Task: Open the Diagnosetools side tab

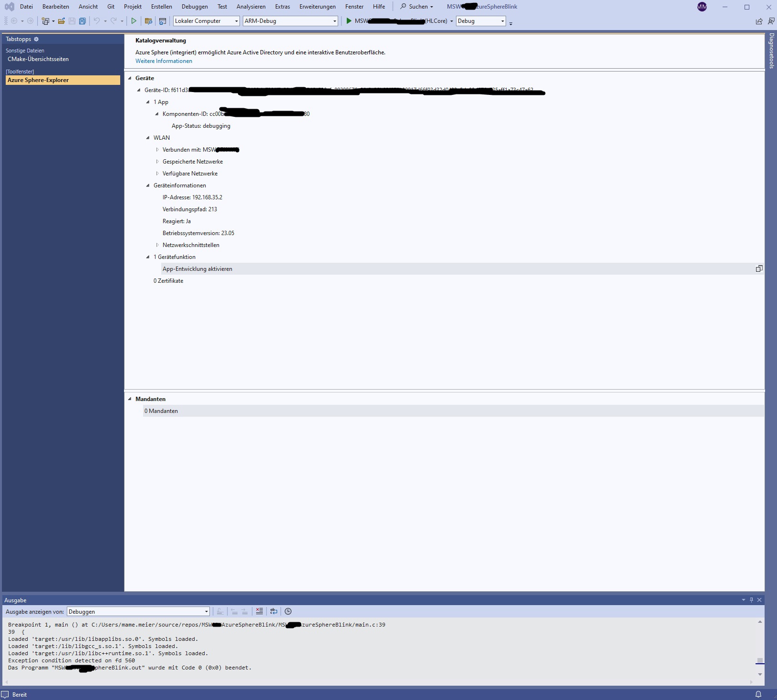Action: pos(771,51)
